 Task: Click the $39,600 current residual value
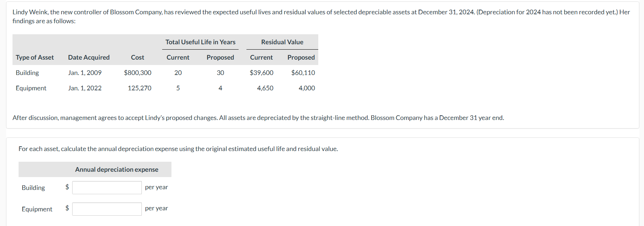point(261,73)
